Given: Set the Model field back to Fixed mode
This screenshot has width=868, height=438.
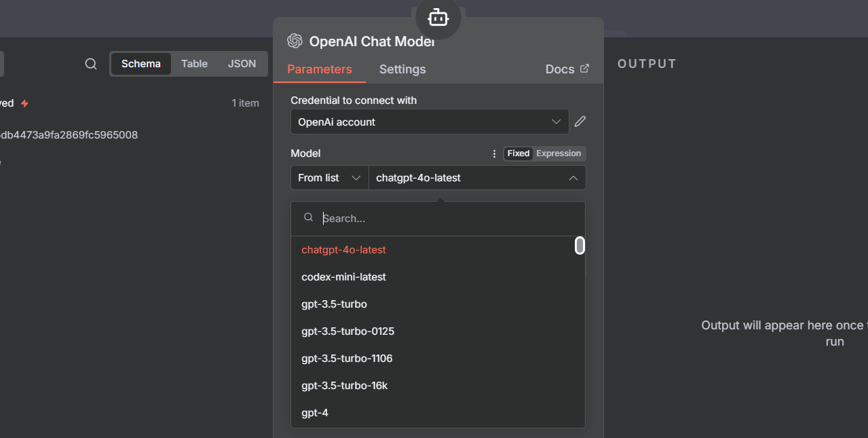Looking at the screenshot, I should 518,153.
